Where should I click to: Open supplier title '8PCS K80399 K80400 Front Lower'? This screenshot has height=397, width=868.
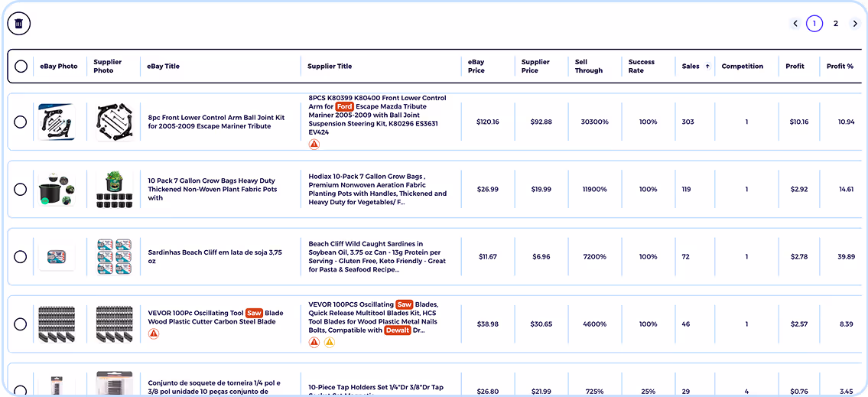coord(377,115)
